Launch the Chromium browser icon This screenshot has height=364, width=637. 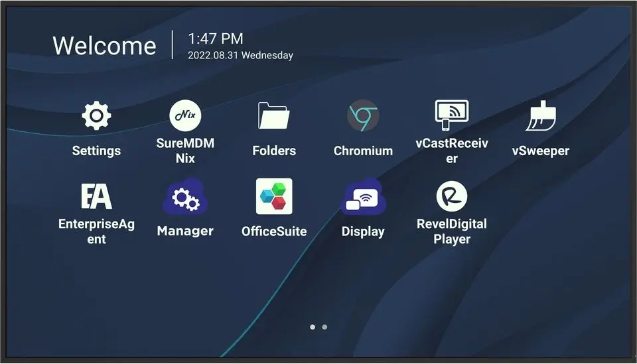363,117
